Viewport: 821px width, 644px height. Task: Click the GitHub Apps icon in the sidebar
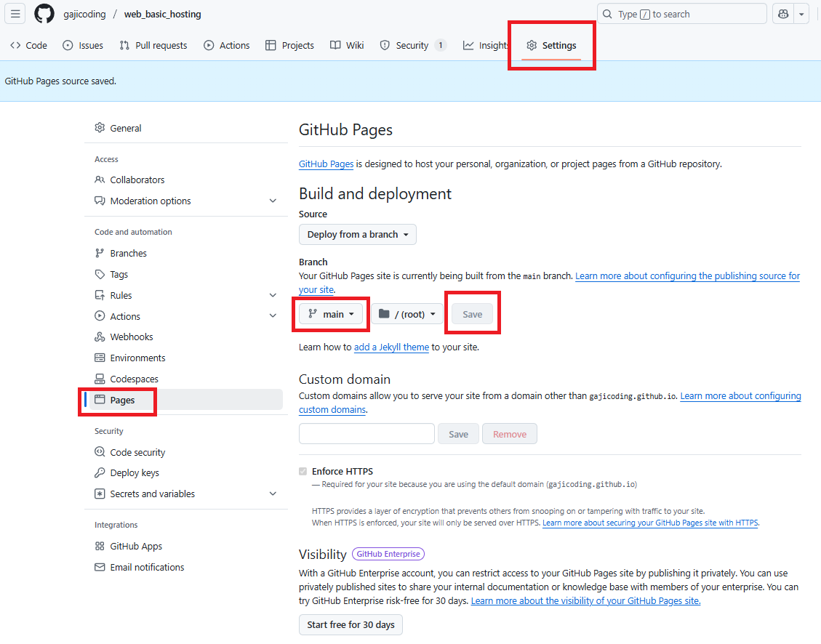pos(100,546)
